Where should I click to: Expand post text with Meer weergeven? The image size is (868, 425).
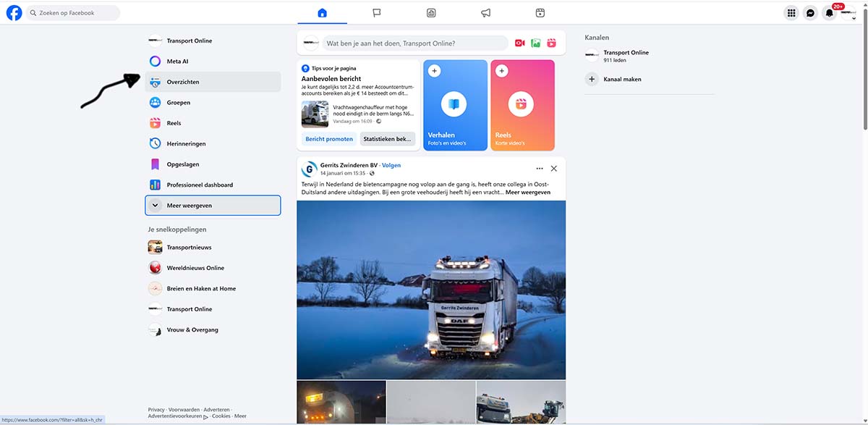[527, 193]
